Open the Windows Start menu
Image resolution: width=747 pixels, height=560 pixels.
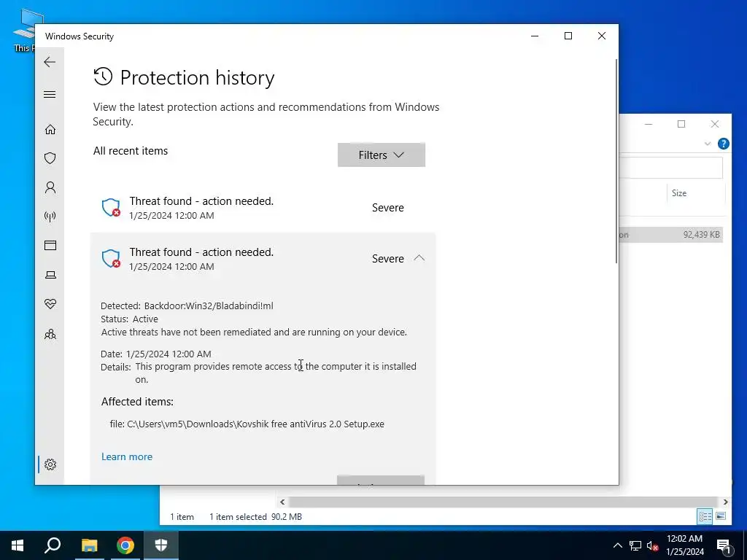pyautogui.click(x=18, y=545)
